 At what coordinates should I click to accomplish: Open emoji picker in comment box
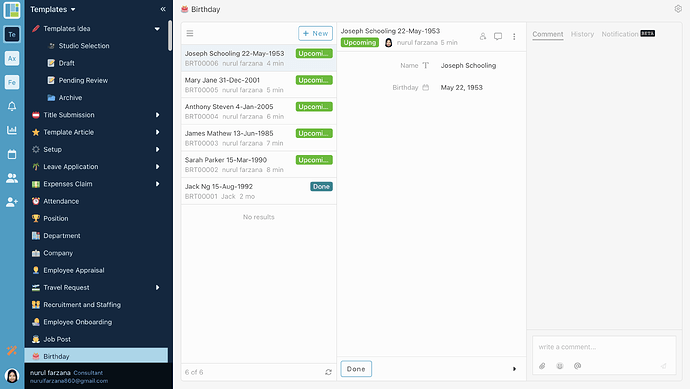click(x=560, y=366)
